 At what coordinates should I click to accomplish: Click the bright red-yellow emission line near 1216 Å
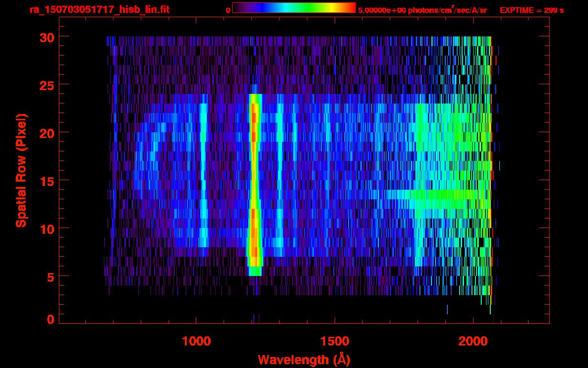pyautogui.click(x=254, y=182)
